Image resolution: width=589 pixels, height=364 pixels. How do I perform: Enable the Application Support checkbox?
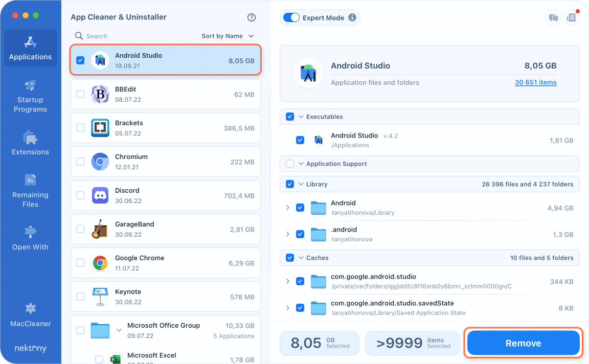click(290, 164)
